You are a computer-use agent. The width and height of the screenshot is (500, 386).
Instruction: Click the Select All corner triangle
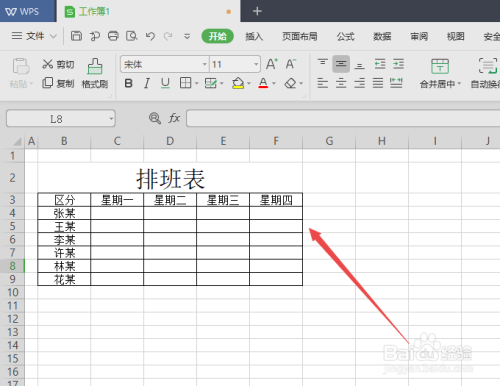pyautogui.click(x=18, y=141)
